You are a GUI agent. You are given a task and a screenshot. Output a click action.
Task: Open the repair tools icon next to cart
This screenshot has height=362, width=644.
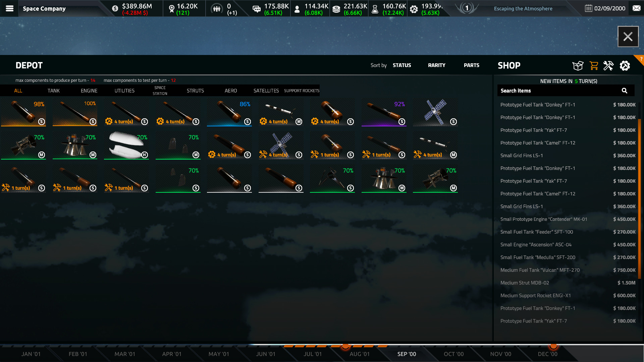[608, 66]
